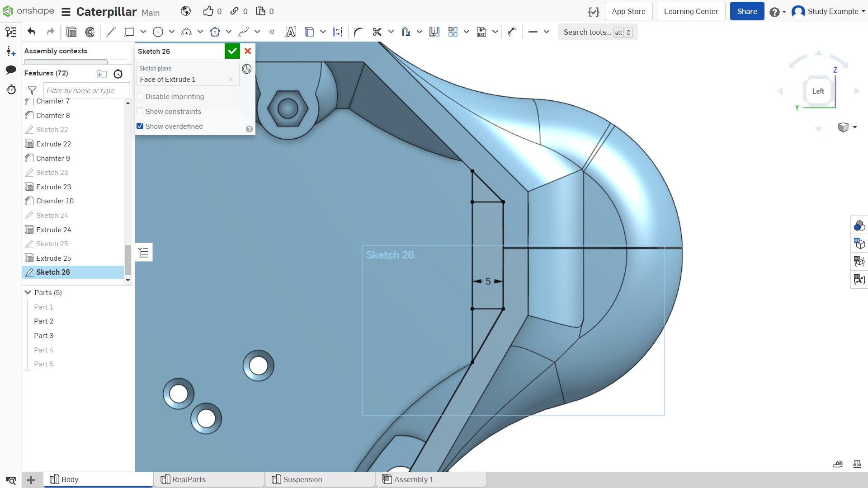
Task: Select the Trim scissors tool
Action: (x=377, y=32)
